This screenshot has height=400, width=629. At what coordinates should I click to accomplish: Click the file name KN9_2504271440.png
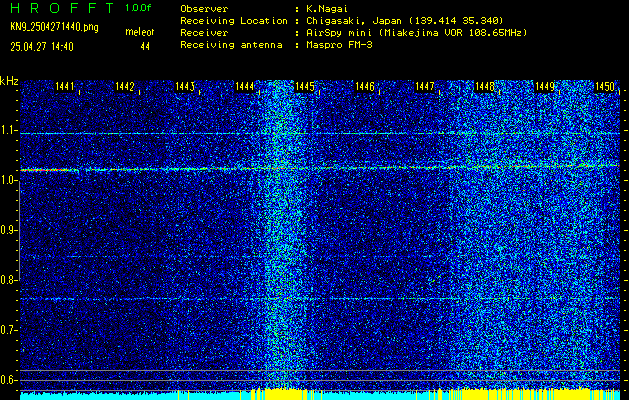click(54, 27)
